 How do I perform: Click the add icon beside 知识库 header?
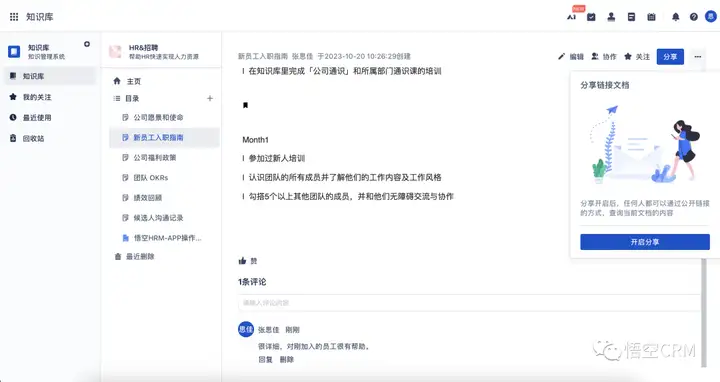(x=87, y=44)
